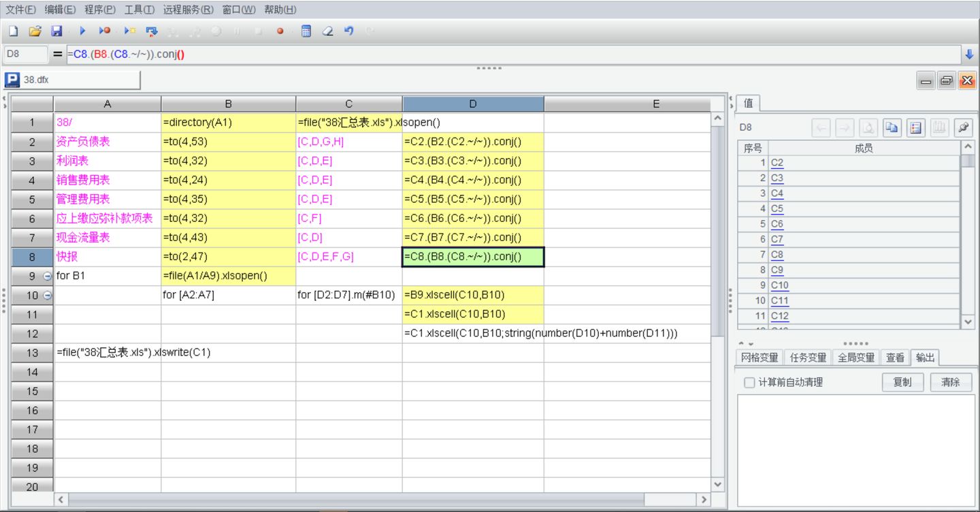980x512 pixels.
Task: Select column D header
Action: click(x=473, y=104)
